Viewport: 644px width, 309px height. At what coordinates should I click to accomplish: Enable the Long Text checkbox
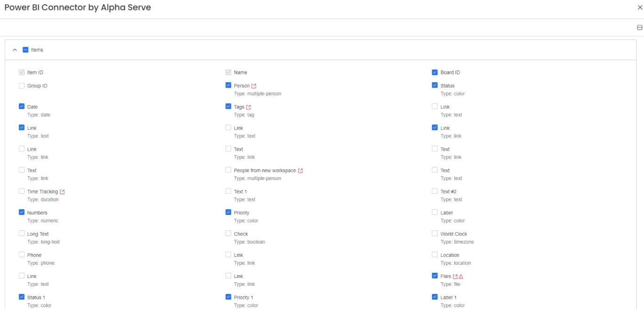(22, 233)
